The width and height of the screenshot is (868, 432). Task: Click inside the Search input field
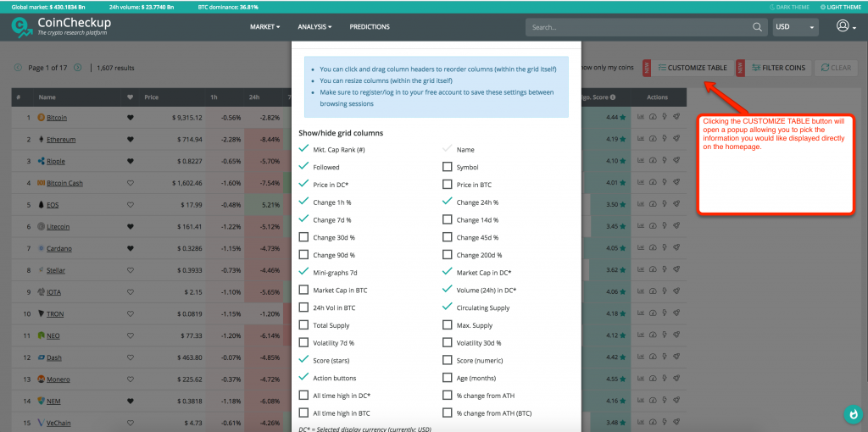[636, 27]
